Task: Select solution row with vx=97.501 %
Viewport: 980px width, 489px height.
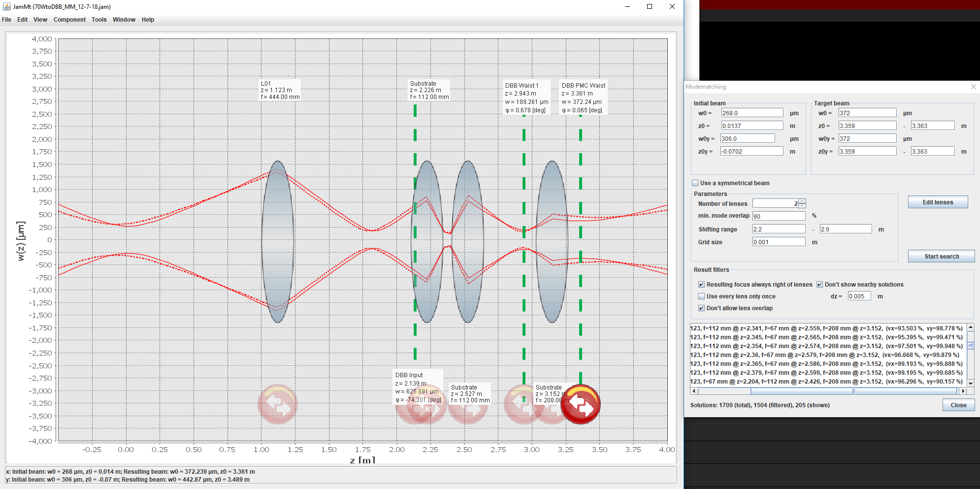Action: (828, 346)
